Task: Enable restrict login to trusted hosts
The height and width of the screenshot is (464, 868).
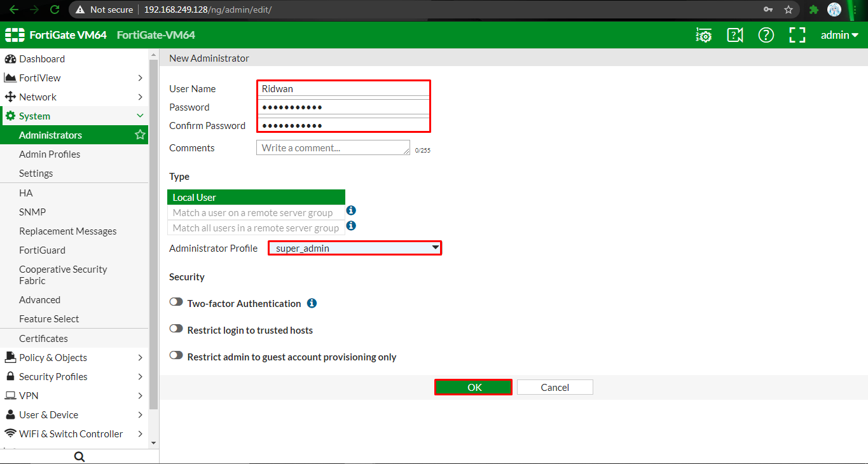Action: [176, 328]
